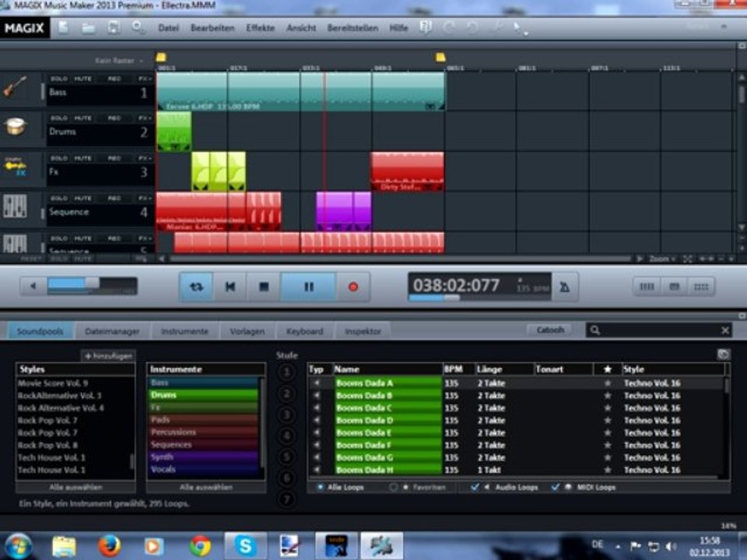Image resolution: width=747 pixels, height=560 pixels.
Task: Toggle the metronome icon beside time display
Action: tap(565, 287)
